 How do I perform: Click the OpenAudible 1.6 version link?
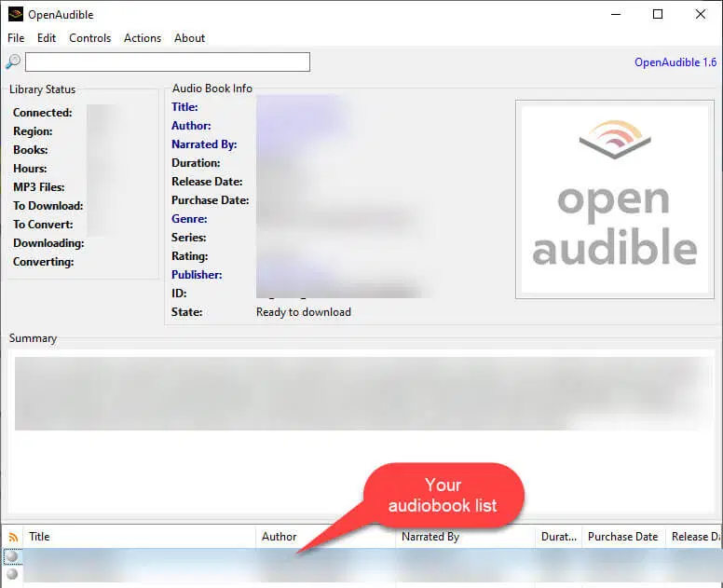pyautogui.click(x=675, y=62)
